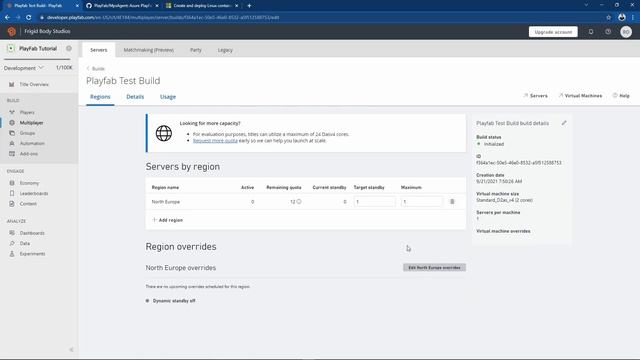Go back via Builds breadcrumb link
640x360 pixels.
(x=96, y=69)
